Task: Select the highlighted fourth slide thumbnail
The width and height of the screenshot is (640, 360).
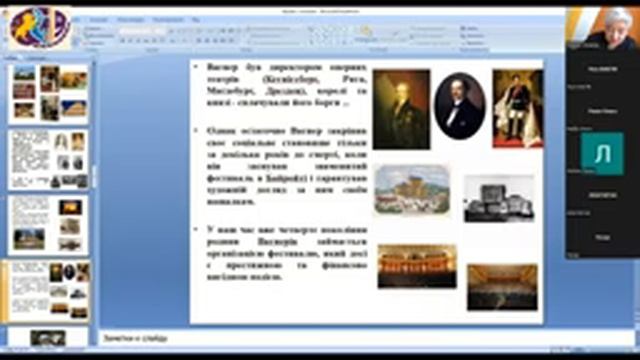Action: tap(49, 291)
